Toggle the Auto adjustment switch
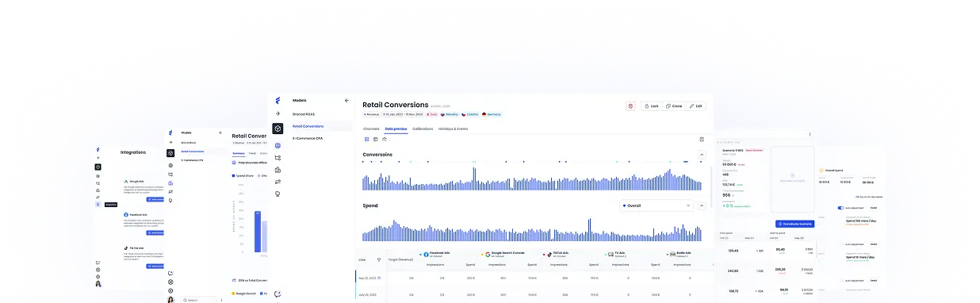This screenshot has height=303, width=980. (x=840, y=209)
